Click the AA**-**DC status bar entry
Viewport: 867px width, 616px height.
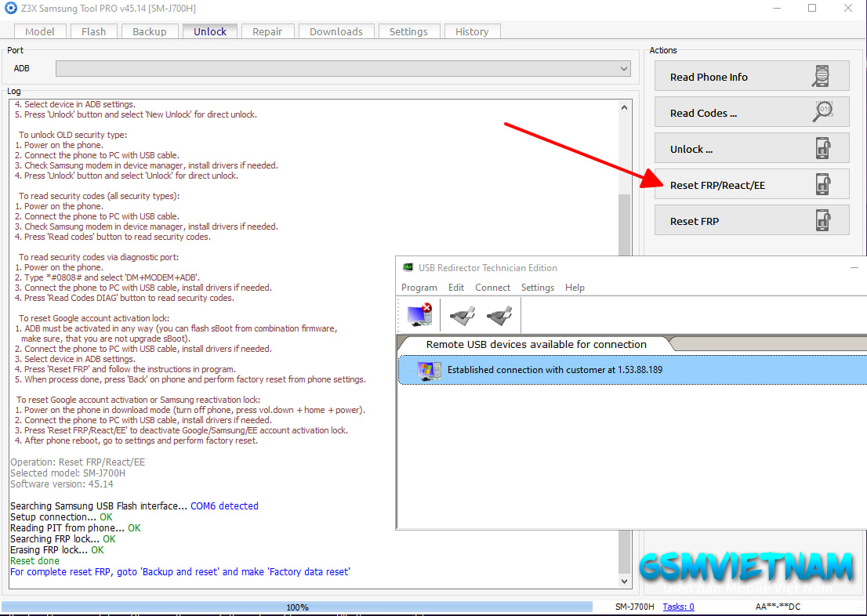[778, 607]
